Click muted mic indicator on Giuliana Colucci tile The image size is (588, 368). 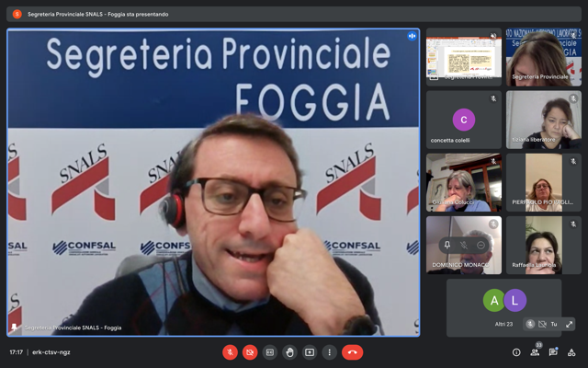point(493,162)
